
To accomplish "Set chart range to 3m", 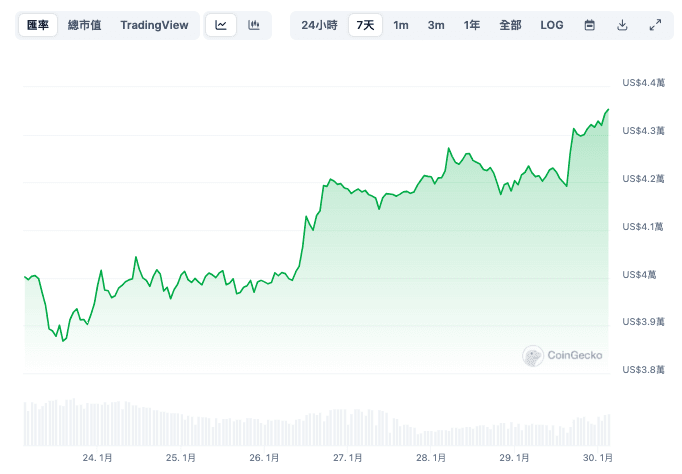I will click(436, 25).
